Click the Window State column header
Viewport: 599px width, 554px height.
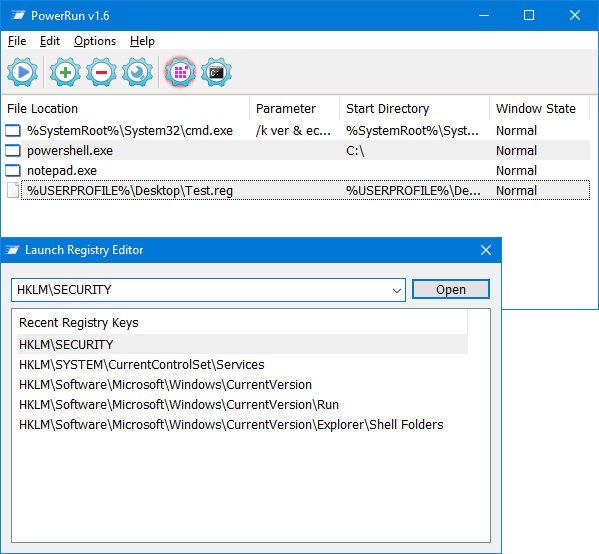click(539, 109)
